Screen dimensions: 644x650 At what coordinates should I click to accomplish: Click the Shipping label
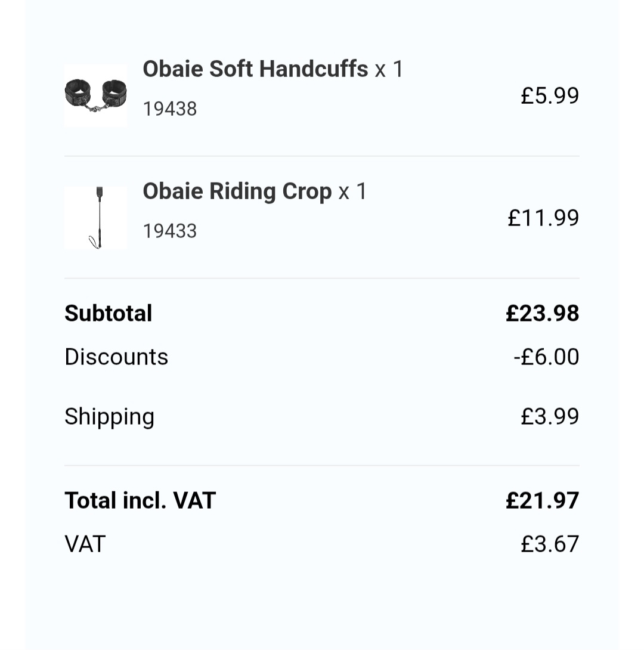coord(109,416)
